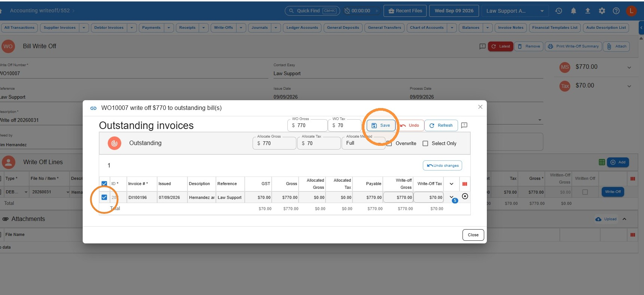
Task: Enable the Select Only checkbox
Action: (425, 144)
